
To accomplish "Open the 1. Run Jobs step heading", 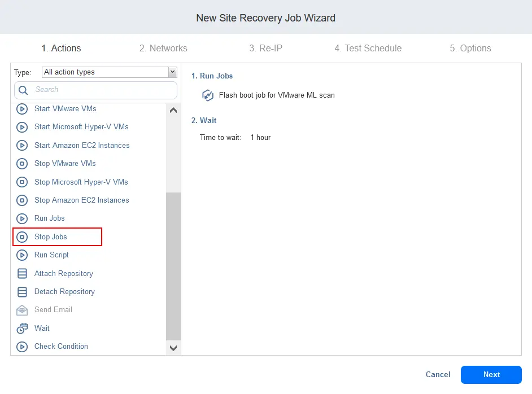I will pos(212,76).
